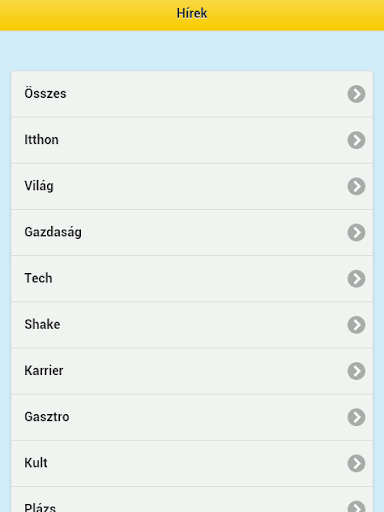Open the Összes news category
384x512 pixels.
tap(192, 94)
